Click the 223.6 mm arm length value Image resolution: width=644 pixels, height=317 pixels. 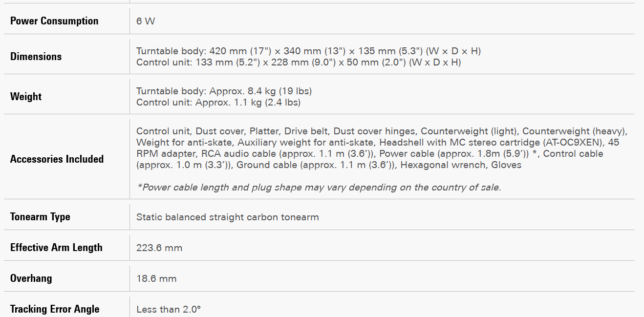click(159, 248)
